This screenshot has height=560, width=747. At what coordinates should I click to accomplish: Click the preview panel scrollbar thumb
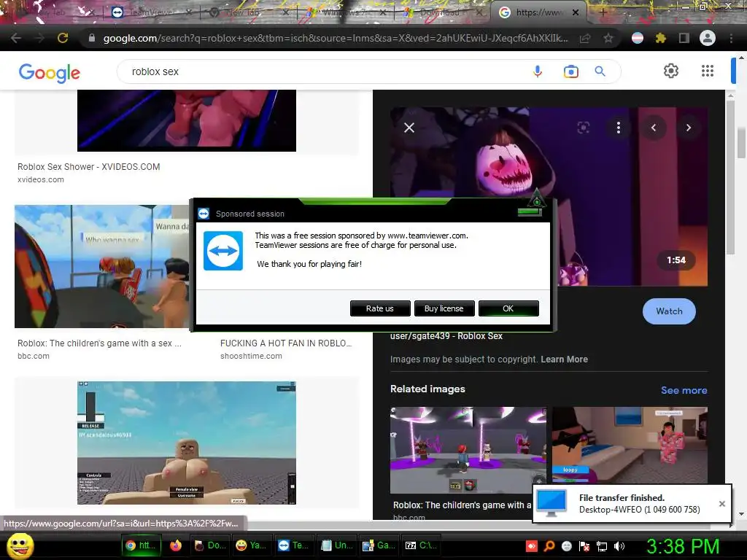click(731, 176)
